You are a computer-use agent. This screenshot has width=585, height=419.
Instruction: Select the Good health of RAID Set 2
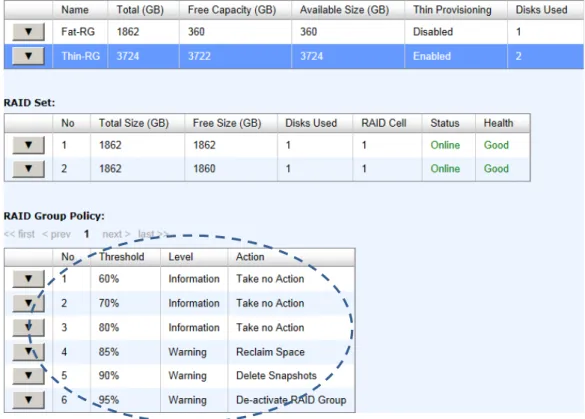point(496,169)
